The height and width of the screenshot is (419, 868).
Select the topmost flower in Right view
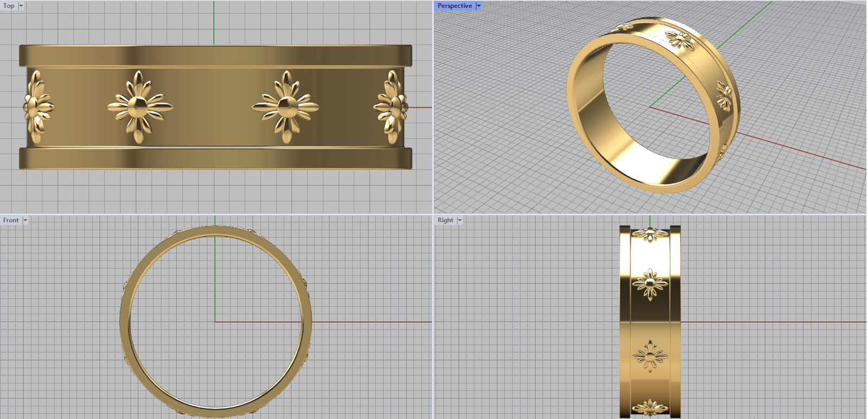[649, 234]
